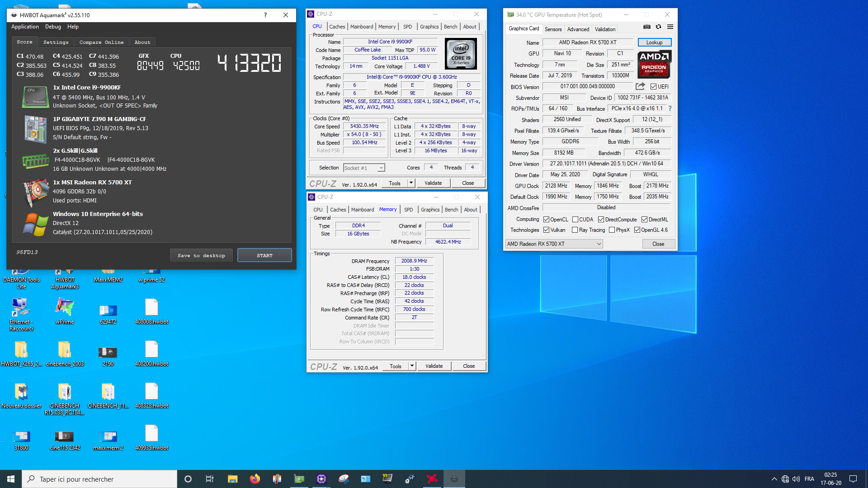Open Ethernet Raccourci desktop icon
This screenshot has width=868, height=488.
click(21, 314)
